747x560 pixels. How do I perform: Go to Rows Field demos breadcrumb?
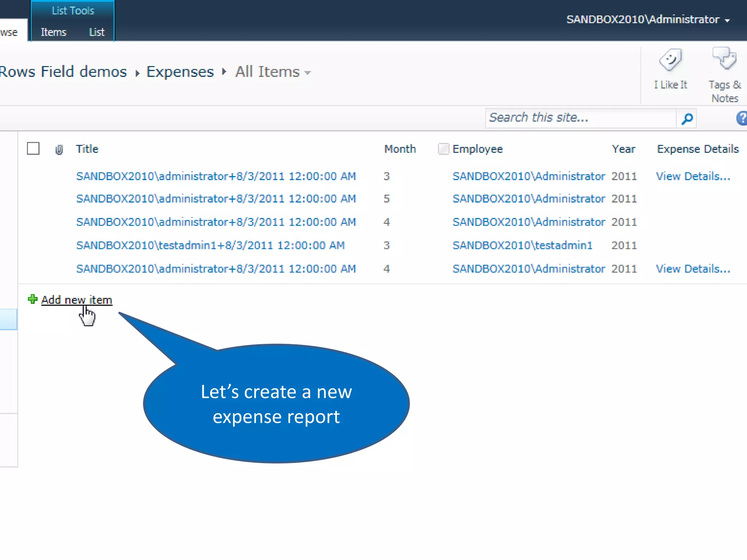(x=63, y=71)
